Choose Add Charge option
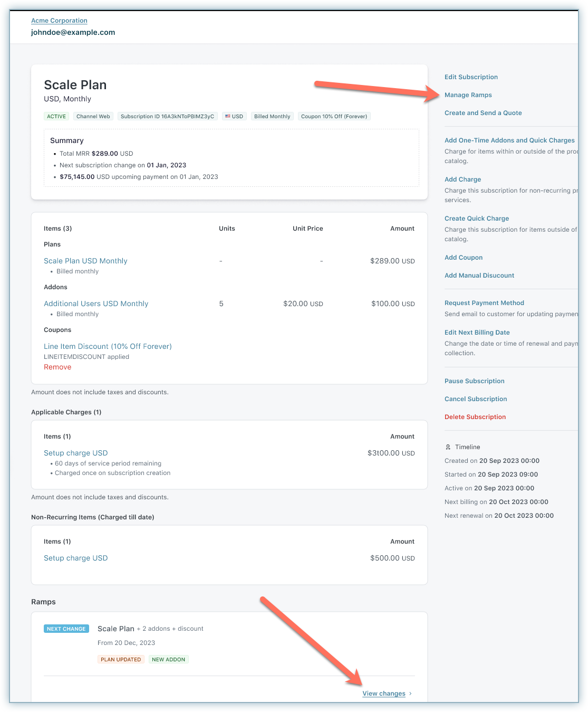The image size is (588, 712). (x=462, y=179)
